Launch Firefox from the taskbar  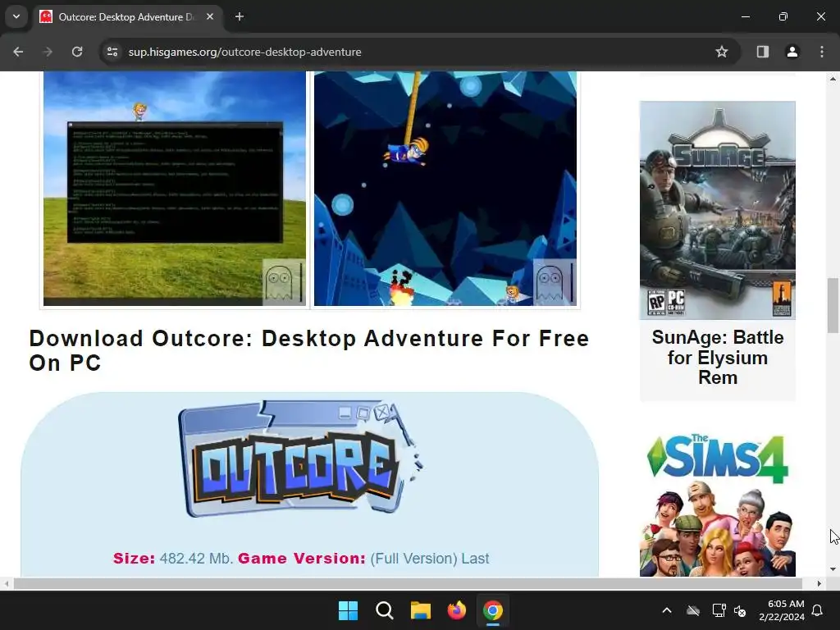(456, 610)
